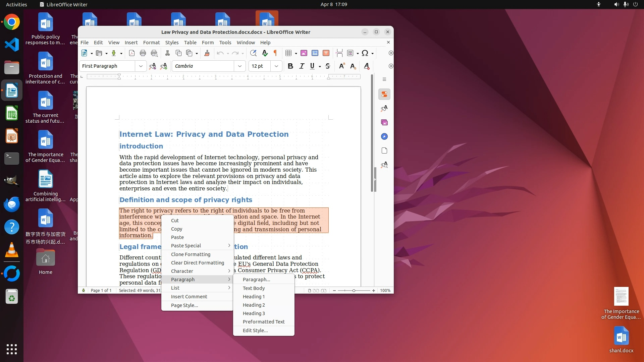Toggle Bold formatting

pos(290,66)
